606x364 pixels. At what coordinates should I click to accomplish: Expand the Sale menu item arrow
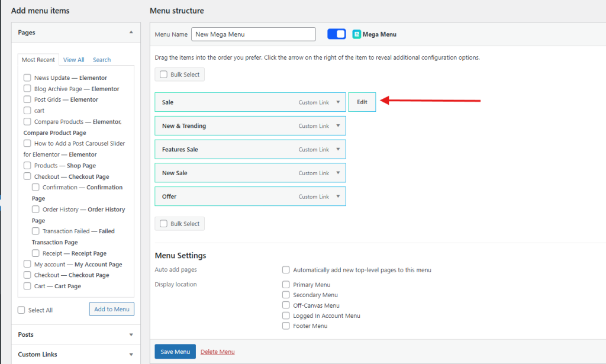pos(338,102)
